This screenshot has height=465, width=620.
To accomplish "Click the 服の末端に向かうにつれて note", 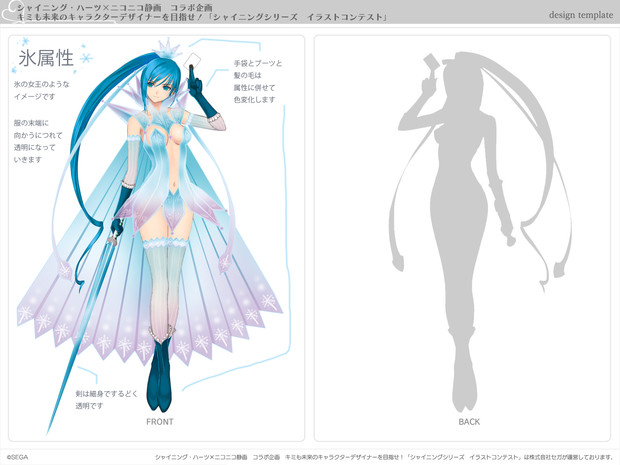I will pyautogui.click(x=38, y=141).
